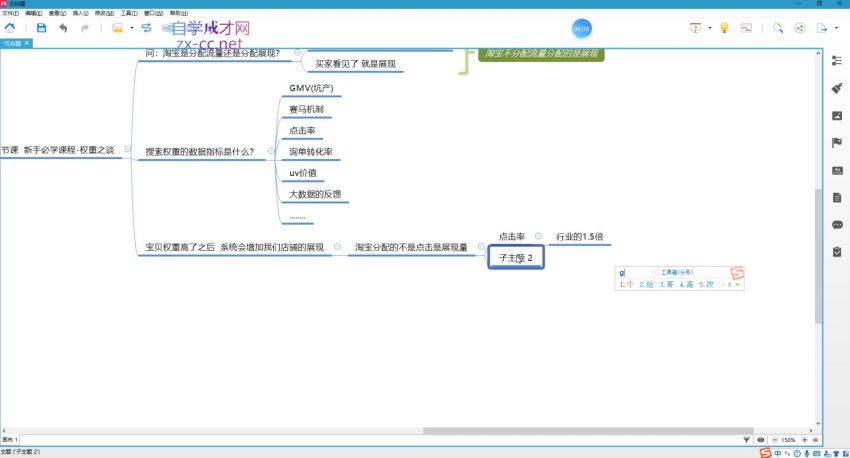Select the 询单转化率 topic
Screen dimensions: 850x458
(x=311, y=152)
